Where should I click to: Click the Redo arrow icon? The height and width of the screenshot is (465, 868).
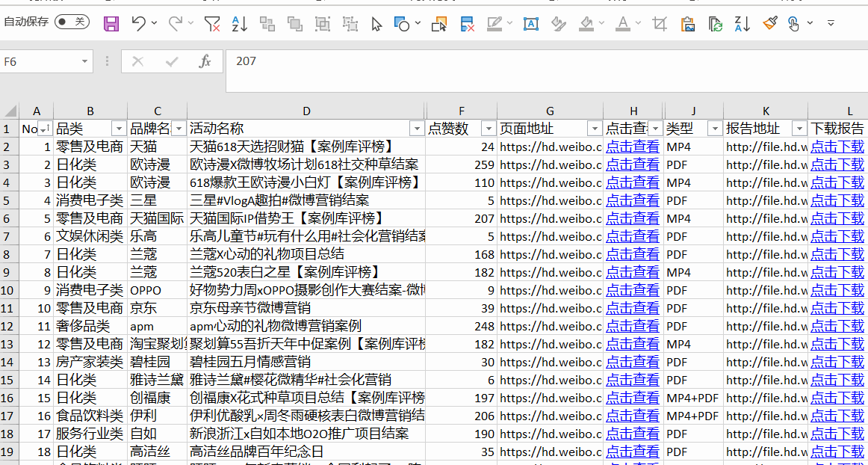pyautogui.click(x=176, y=22)
